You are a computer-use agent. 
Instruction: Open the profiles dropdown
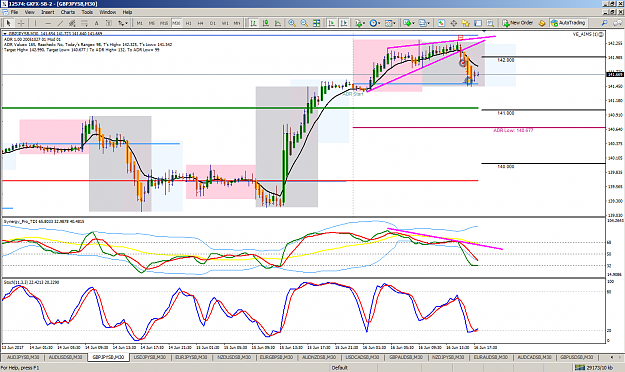[x=425, y=23]
